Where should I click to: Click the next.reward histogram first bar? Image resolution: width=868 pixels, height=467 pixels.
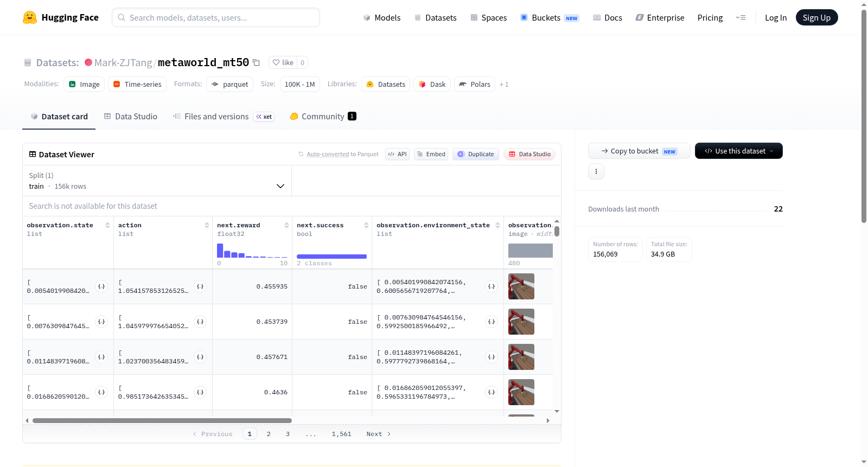[220, 251]
